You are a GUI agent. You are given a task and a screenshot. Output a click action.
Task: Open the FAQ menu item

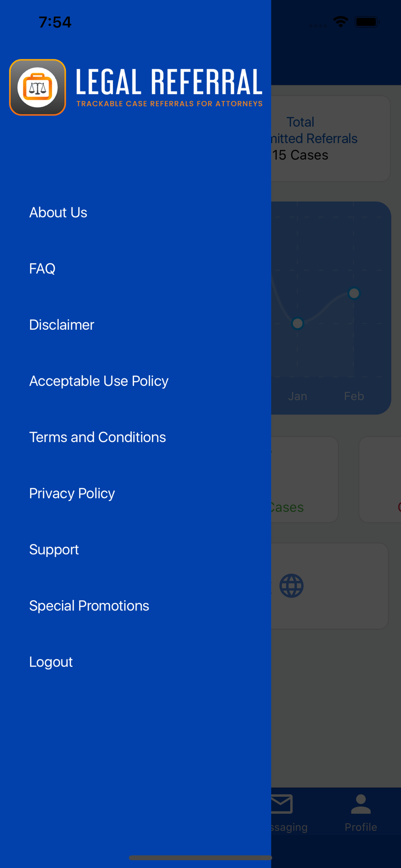click(42, 269)
